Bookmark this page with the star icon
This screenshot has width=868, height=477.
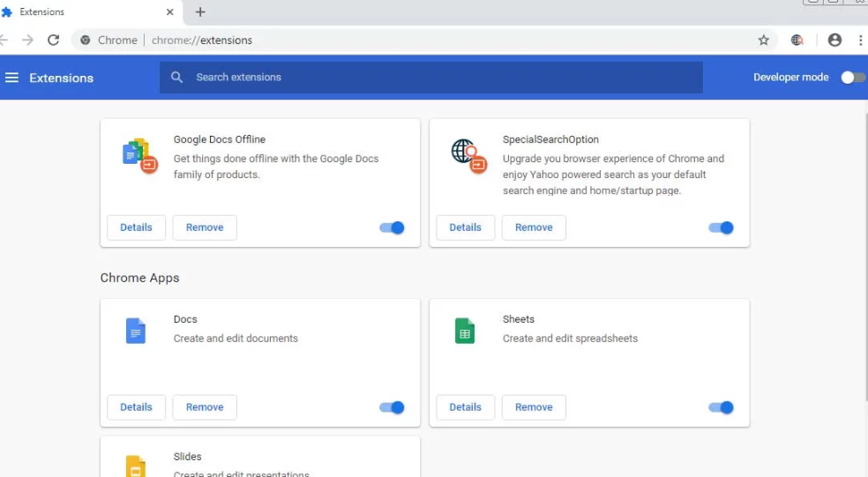click(x=764, y=40)
